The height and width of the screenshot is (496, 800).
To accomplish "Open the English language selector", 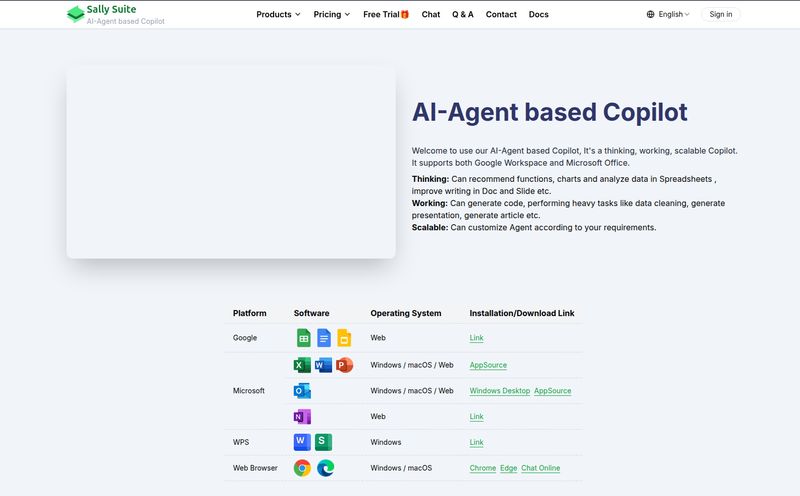I will pos(668,14).
